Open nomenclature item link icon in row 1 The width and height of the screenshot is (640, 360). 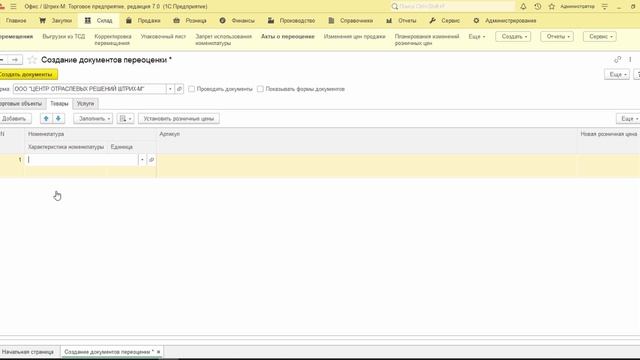(151, 160)
